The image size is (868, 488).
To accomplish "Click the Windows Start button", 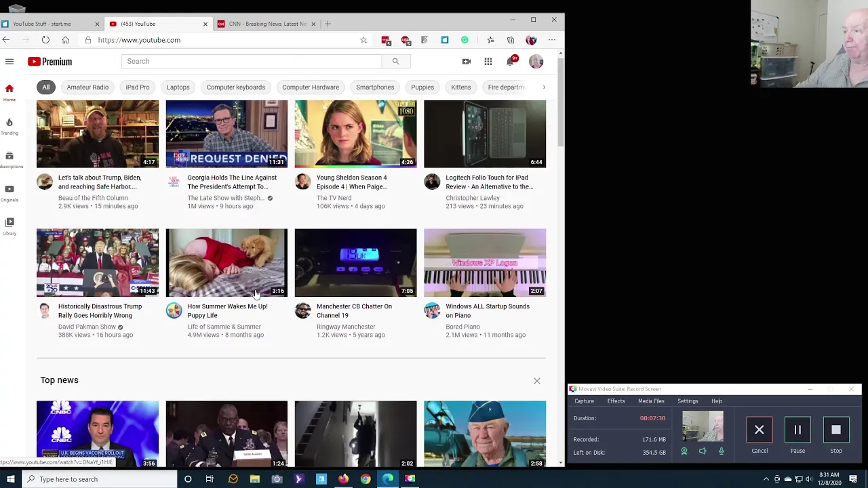I will 9,479.
